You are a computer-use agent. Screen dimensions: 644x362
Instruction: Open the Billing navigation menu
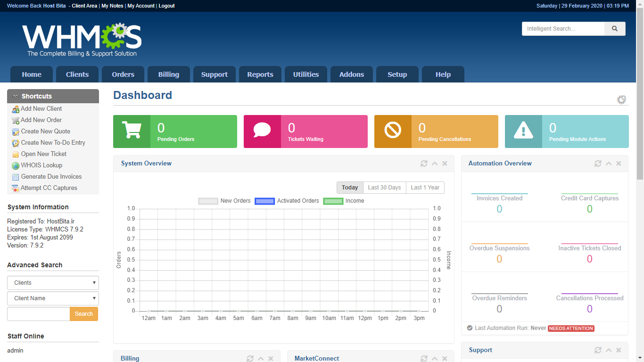tap(169, 74)
